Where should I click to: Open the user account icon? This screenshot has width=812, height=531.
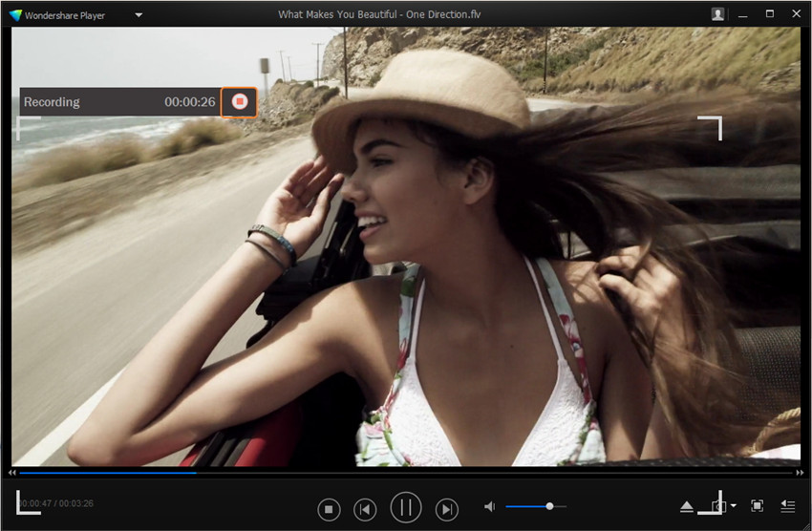(x=717, y=14)
